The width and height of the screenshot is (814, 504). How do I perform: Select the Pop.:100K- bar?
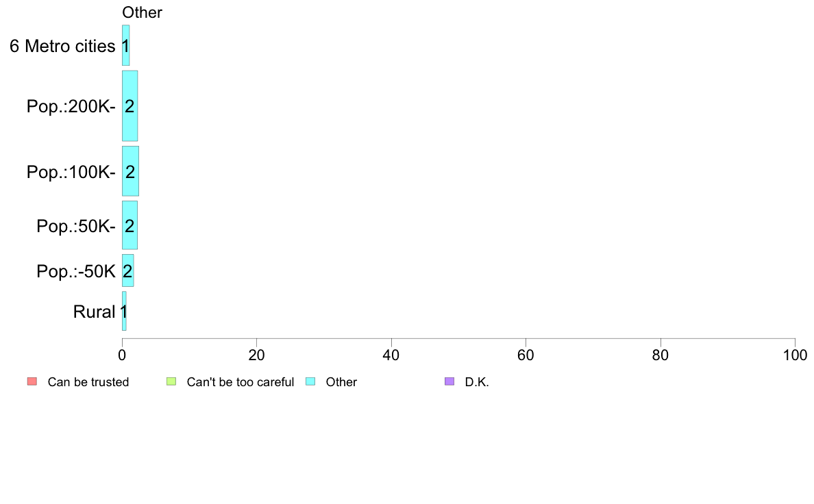(130, 171)
